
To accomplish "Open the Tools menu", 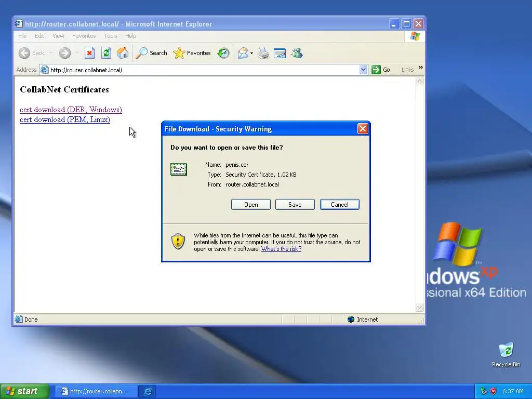I will pyautogui.click(x=111, y=36).
